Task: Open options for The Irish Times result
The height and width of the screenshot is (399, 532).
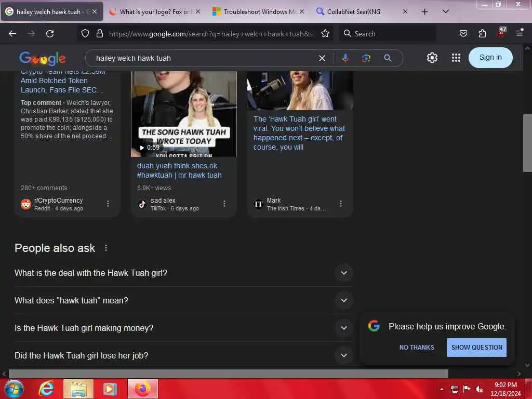Action: click(341, 204)
